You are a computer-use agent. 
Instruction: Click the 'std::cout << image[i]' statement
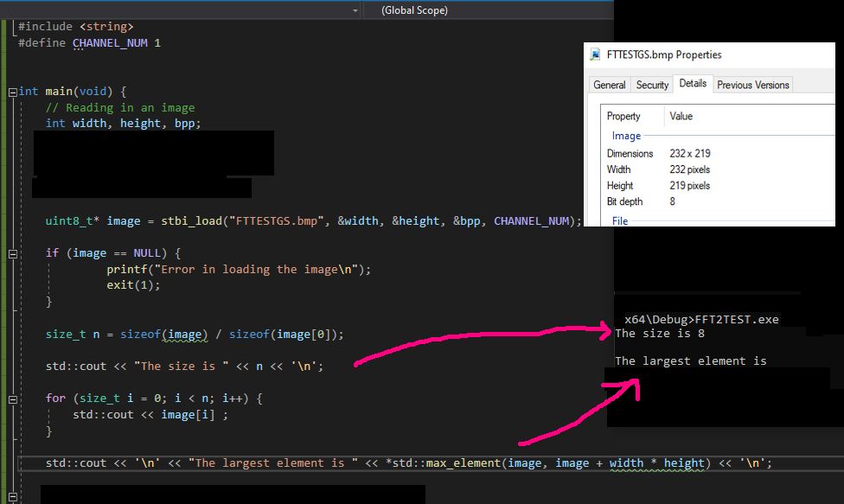tap(150, 415)
